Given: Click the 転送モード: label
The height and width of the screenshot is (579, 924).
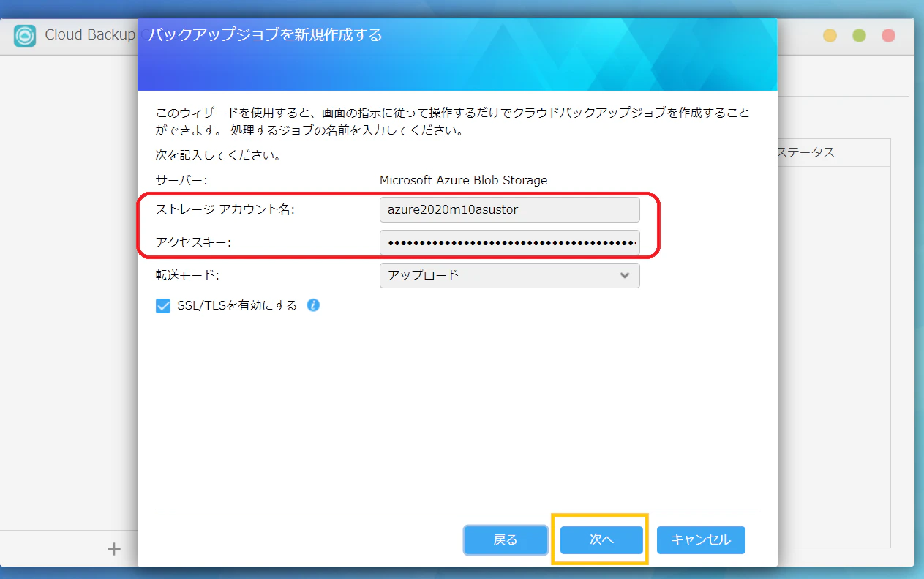Looking at the screenshot, I should click(187, 276).
